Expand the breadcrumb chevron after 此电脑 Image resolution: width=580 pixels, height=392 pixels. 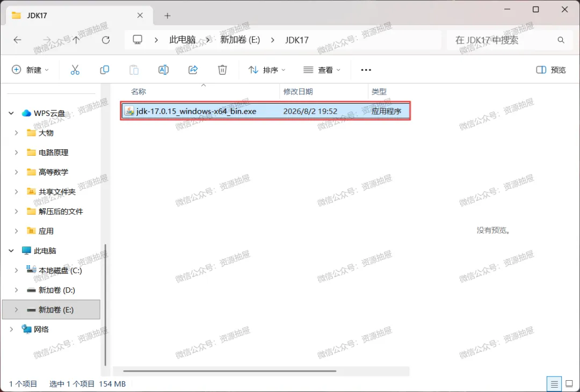(x=208, y=40)
